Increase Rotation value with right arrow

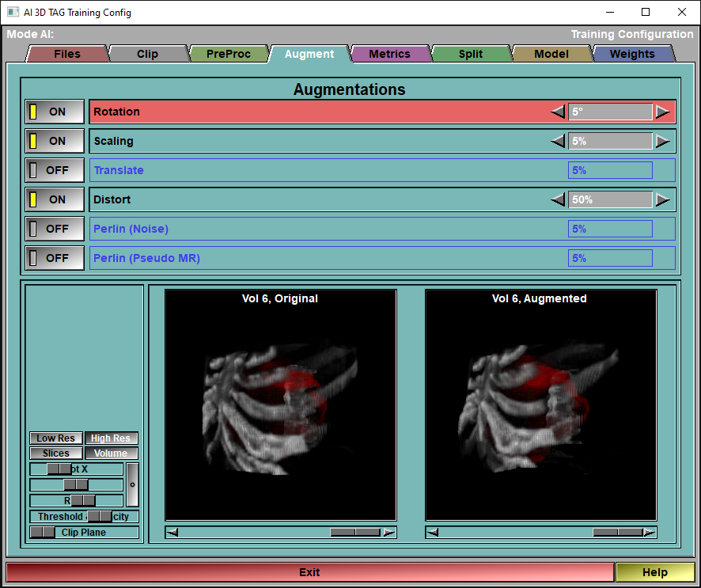coord(662,112)
